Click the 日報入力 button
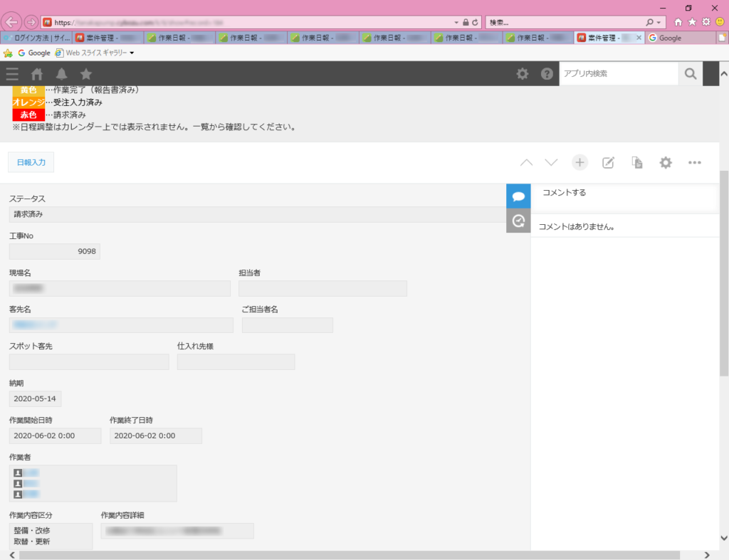Image resolution: width=729 pixels, height=560 pixels. [x=31, y=163]
